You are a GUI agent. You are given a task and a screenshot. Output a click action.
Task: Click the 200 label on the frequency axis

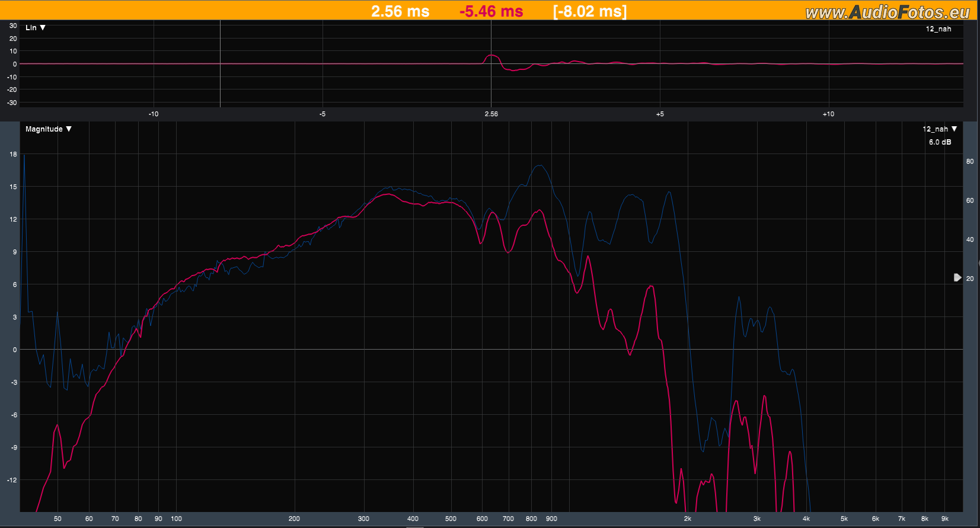point(294,519)
